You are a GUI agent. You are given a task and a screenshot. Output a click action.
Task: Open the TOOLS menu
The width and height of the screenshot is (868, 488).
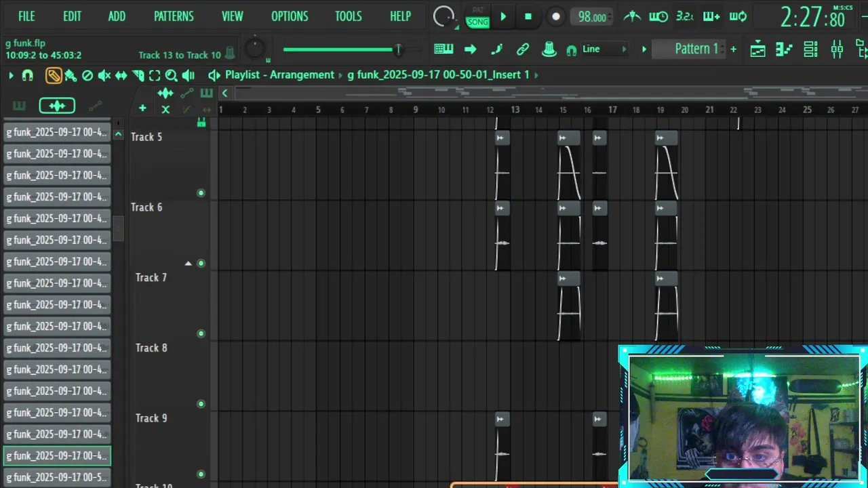click(348, 16)
